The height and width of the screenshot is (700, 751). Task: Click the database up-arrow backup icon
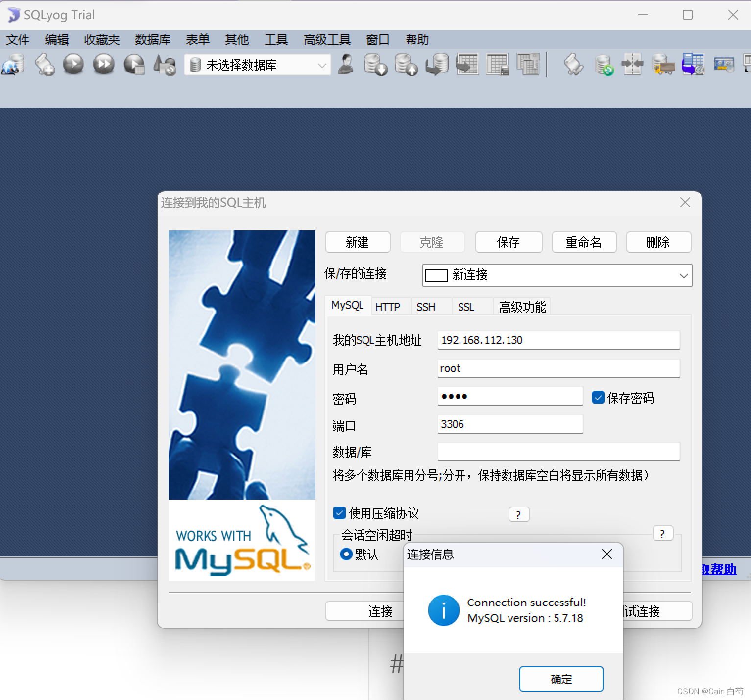[x=406, y=65]
